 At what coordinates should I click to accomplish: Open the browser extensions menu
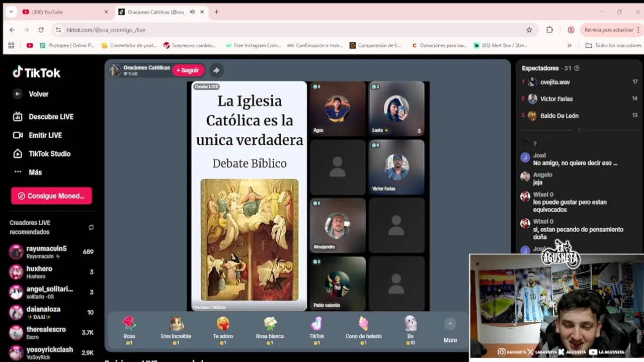[549, 30]
